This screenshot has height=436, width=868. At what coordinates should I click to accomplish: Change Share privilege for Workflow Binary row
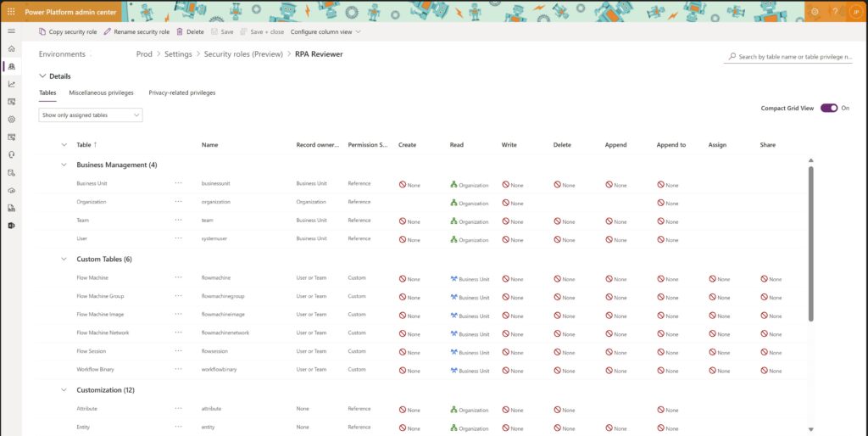tap(765, 371)
